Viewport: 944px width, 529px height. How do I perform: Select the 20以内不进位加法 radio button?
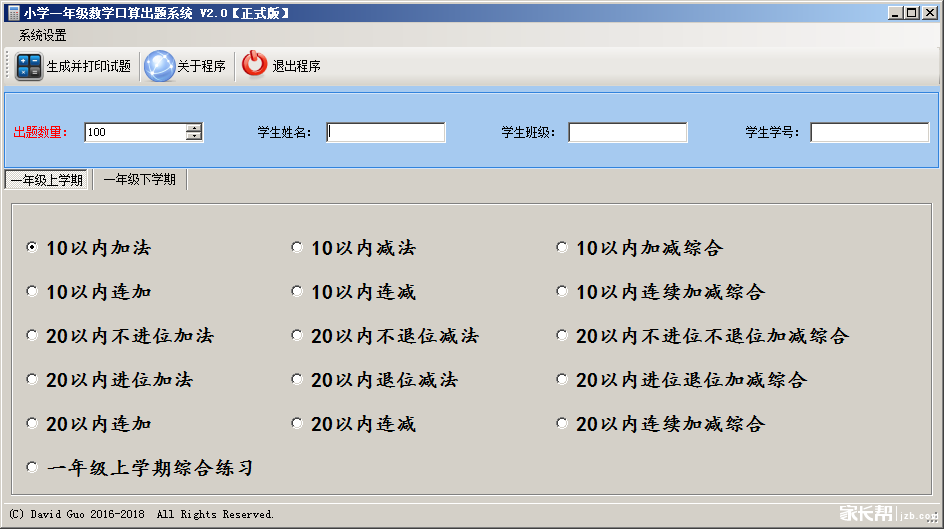[32, 335]
